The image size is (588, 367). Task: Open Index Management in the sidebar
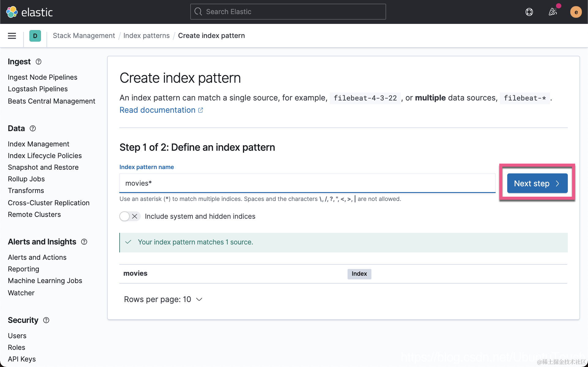click(39, 144)
